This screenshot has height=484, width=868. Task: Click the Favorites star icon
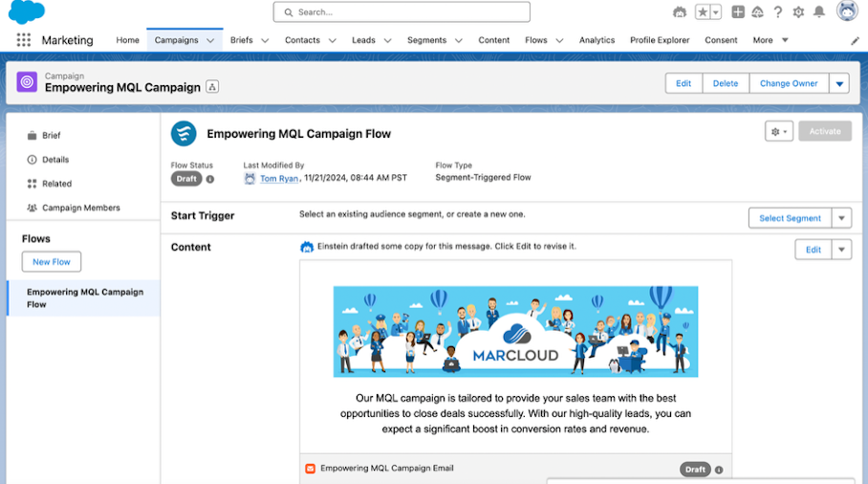[x=703, y=11]
